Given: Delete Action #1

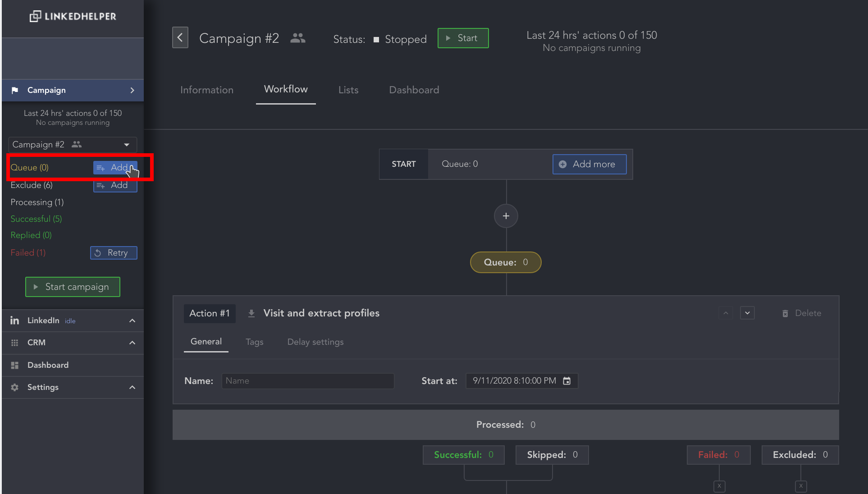Looking at the screenshot, I should click(x=802, y=313).
